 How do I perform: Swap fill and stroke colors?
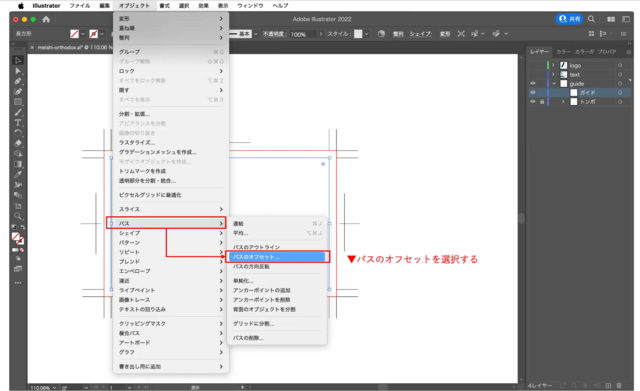pyautogui.click(x=23, y=227)
